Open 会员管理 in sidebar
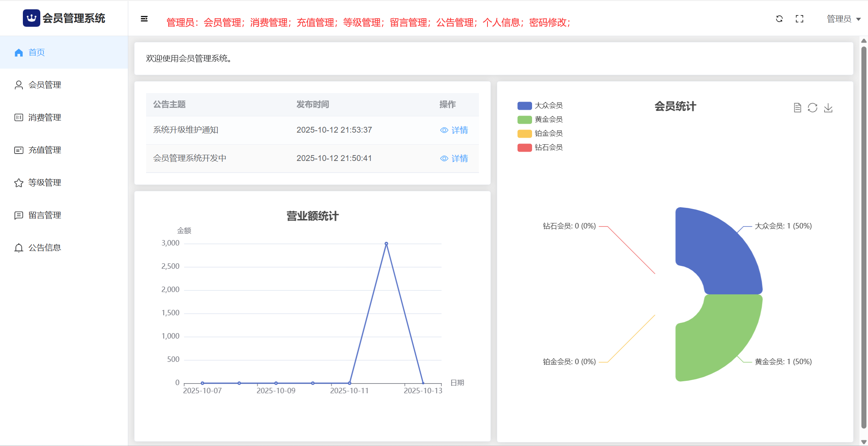868x446 pixels. click(45, 85)
